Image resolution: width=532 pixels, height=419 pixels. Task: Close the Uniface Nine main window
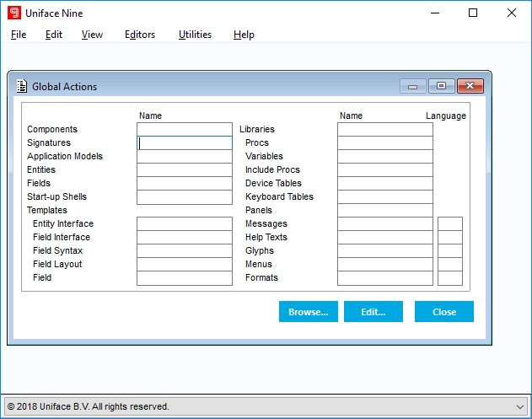pos(512,13)
